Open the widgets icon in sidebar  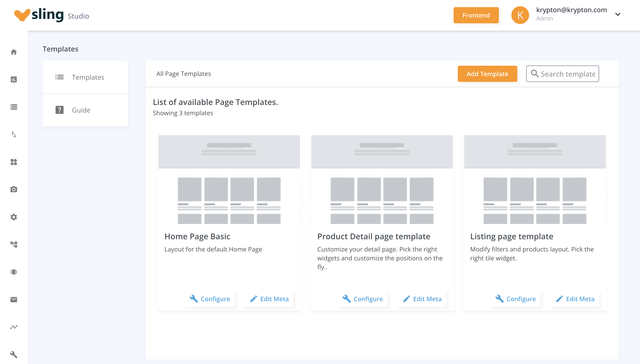(x=14, y=162)
